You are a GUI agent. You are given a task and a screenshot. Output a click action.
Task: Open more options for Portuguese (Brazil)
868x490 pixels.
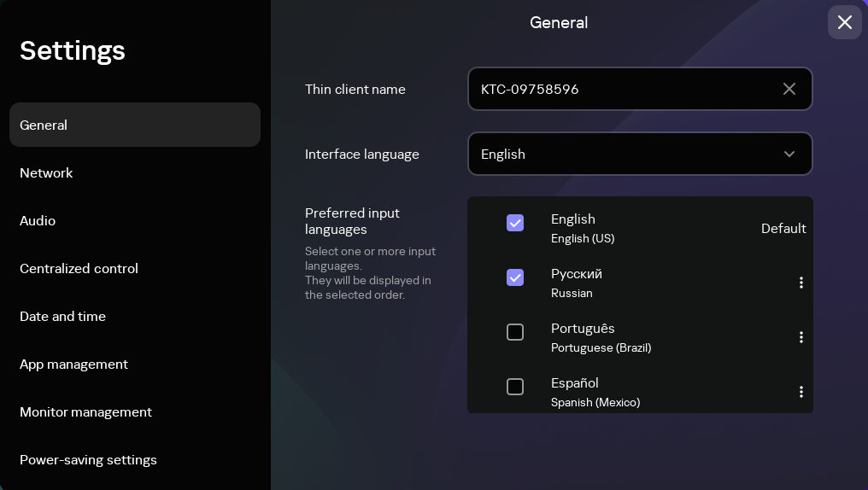[801, 337]
